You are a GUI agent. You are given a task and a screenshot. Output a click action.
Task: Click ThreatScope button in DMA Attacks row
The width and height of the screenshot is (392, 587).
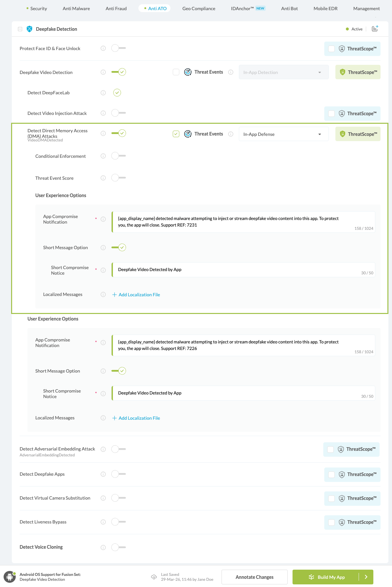[358, 134]
